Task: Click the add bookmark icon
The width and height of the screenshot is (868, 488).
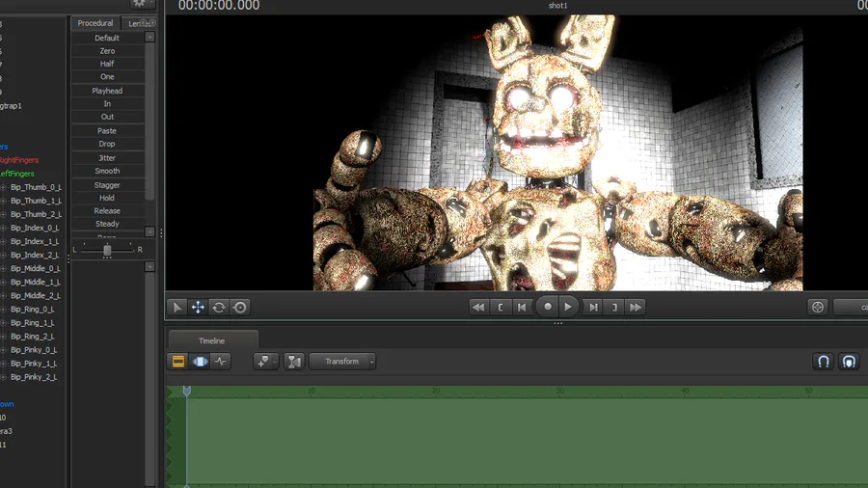Action: point(263,362)
